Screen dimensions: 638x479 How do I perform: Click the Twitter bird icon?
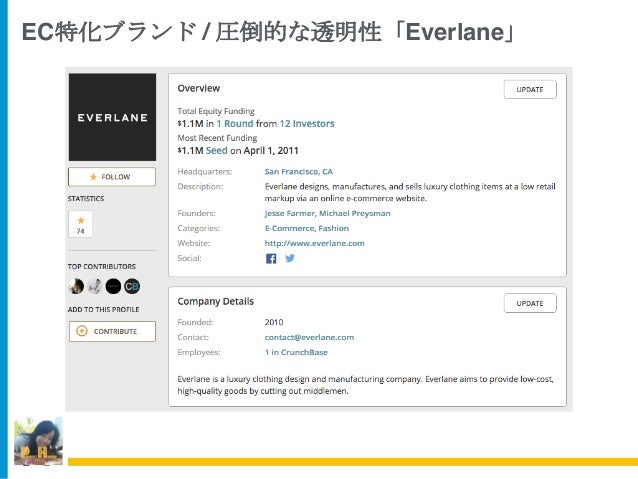coord(290,258)
